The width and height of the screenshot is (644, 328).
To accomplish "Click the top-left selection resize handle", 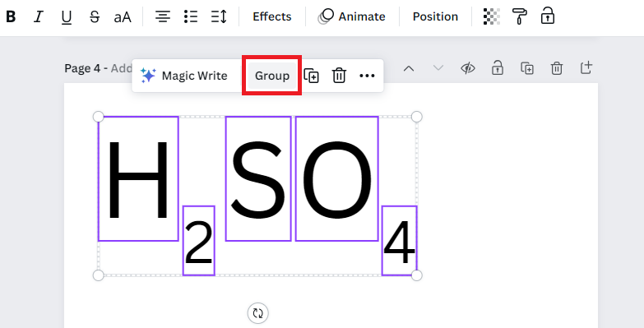I will (98, 117).
